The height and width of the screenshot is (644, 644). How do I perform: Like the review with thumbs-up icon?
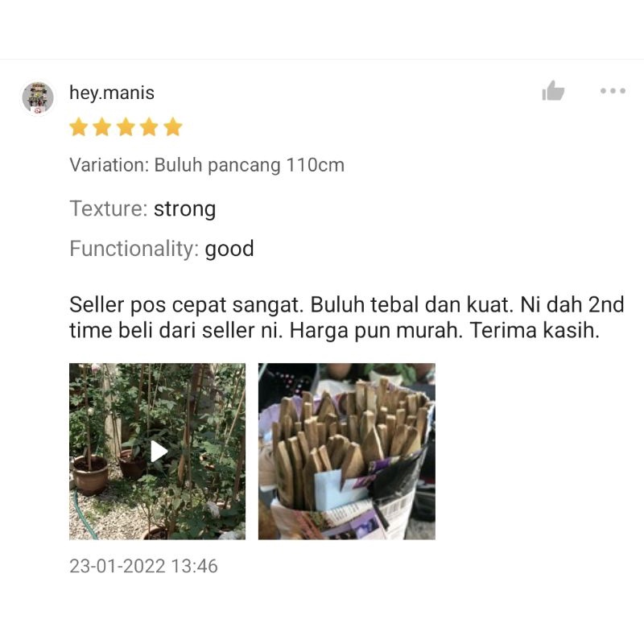click(x=553, y=91)
